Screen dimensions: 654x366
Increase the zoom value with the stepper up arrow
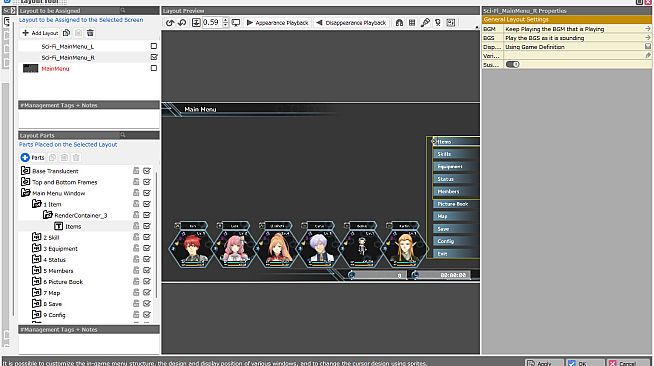point(226,20)
